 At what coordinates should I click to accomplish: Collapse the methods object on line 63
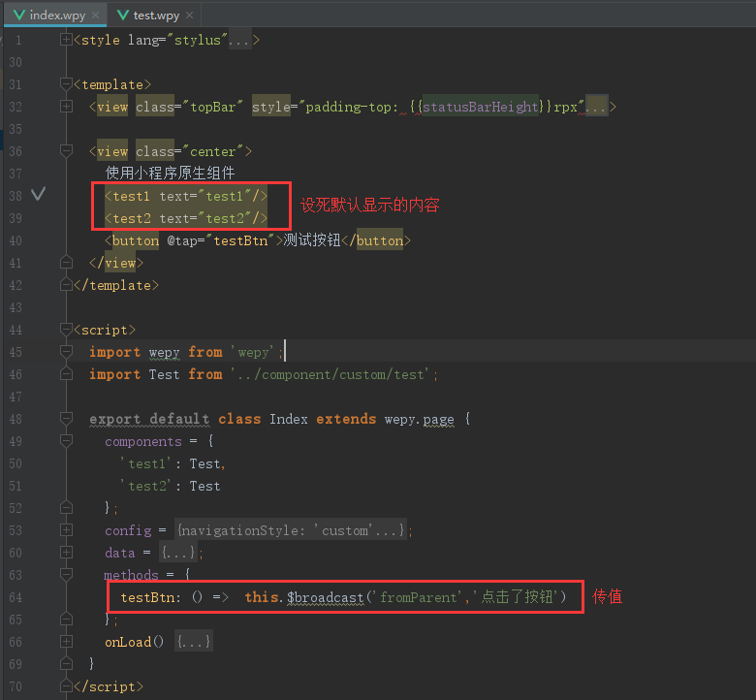[66, 575]
